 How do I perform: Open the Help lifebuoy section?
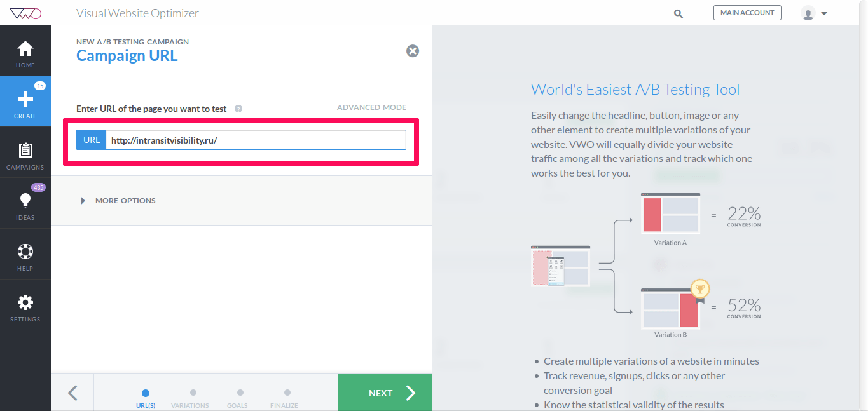[25, 254]
